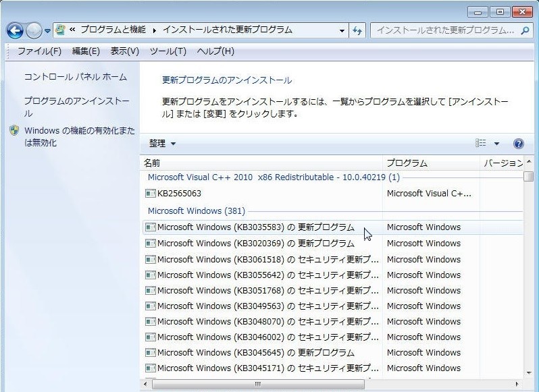
Task: Click the horizontal scrollbar left arrow
Action: point(145,384)
